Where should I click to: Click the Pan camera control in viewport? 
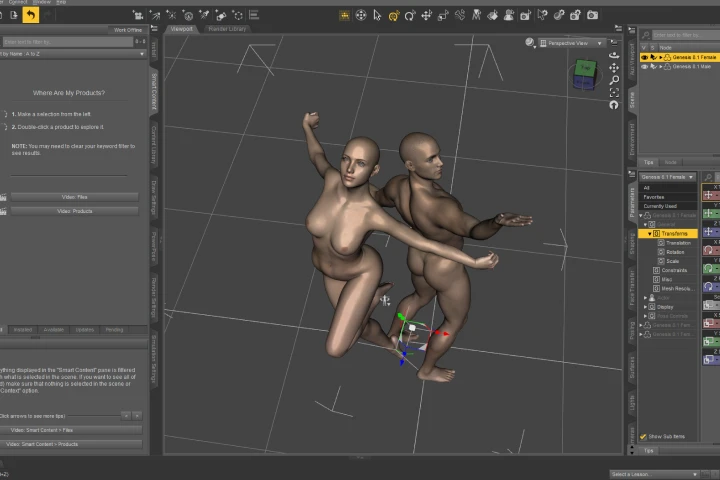[614, 68]
